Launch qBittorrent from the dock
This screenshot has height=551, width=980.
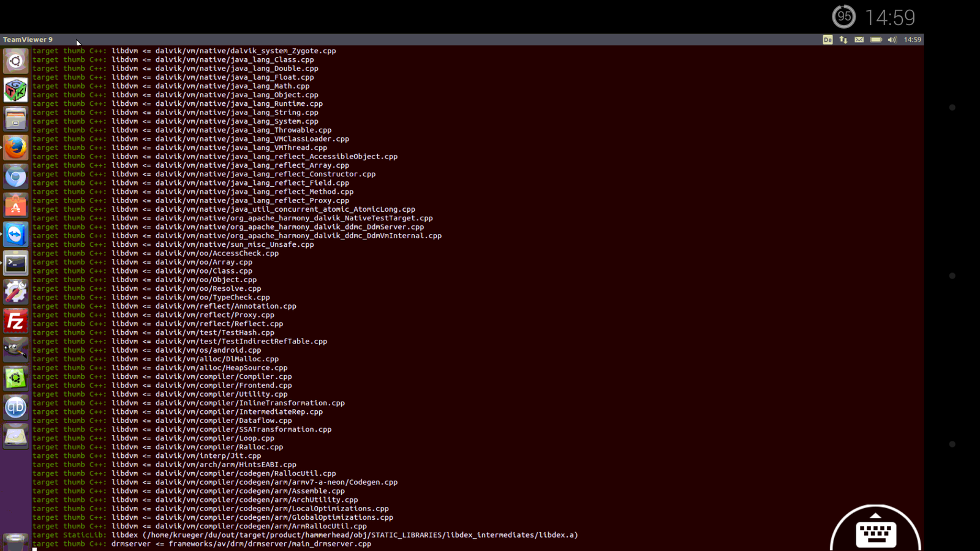16,407
